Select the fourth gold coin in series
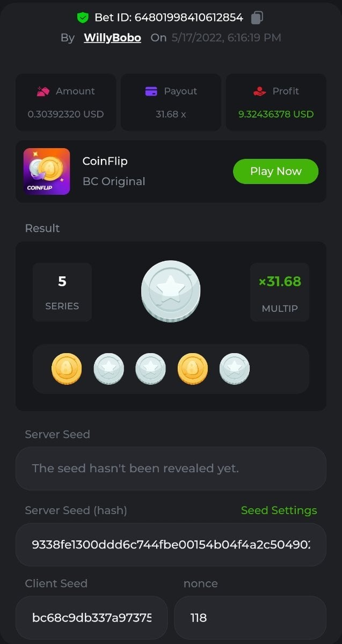This screenshot has width=342, height=644. pos(193,369)
